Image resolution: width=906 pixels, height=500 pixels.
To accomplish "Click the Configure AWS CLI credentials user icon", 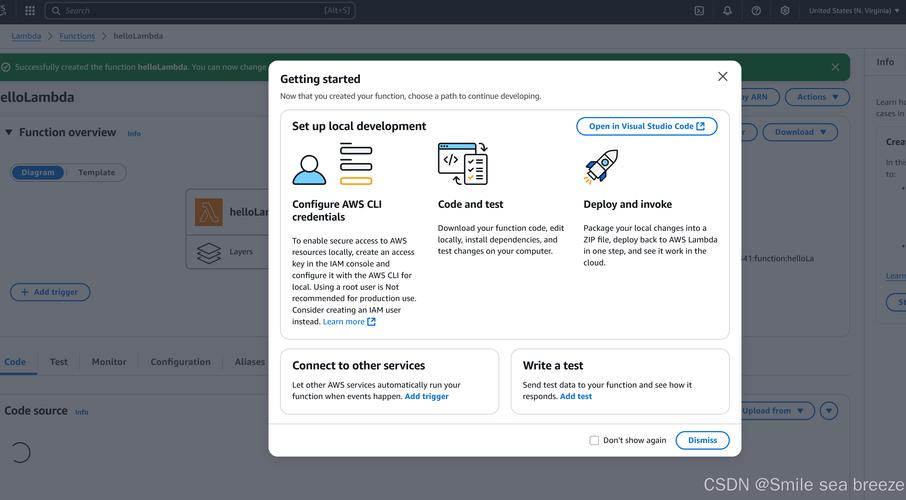I will click(x=309, y=169).
